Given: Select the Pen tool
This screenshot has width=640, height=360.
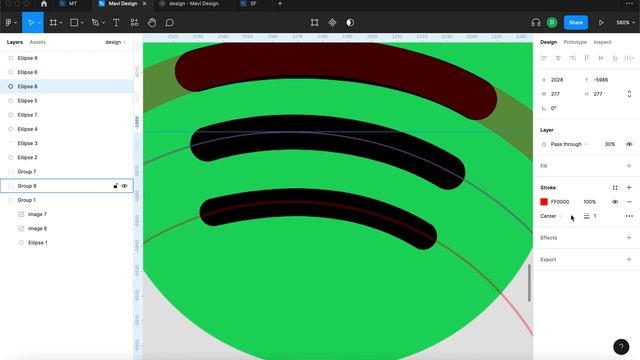Looking at the screenshot, I should point(95,23).
